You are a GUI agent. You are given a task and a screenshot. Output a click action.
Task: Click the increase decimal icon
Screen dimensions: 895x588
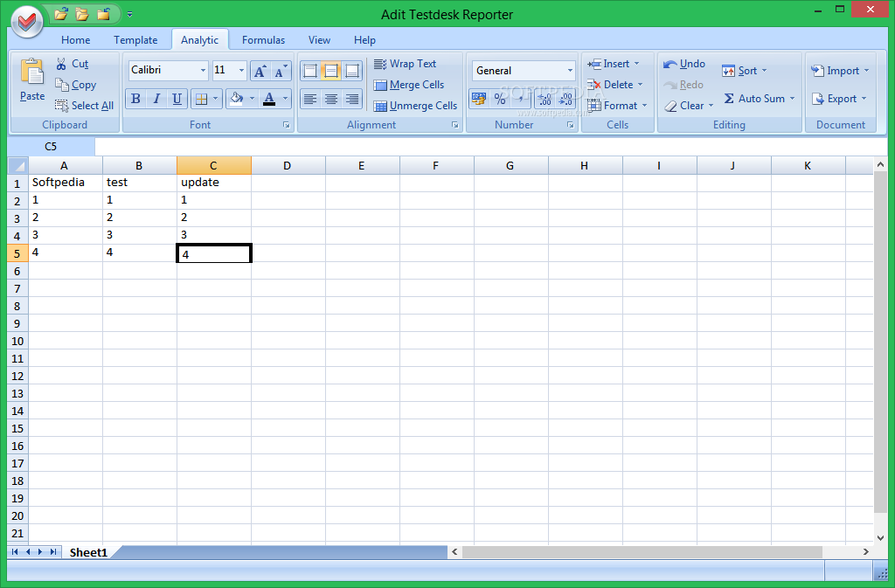coord(545,99)
